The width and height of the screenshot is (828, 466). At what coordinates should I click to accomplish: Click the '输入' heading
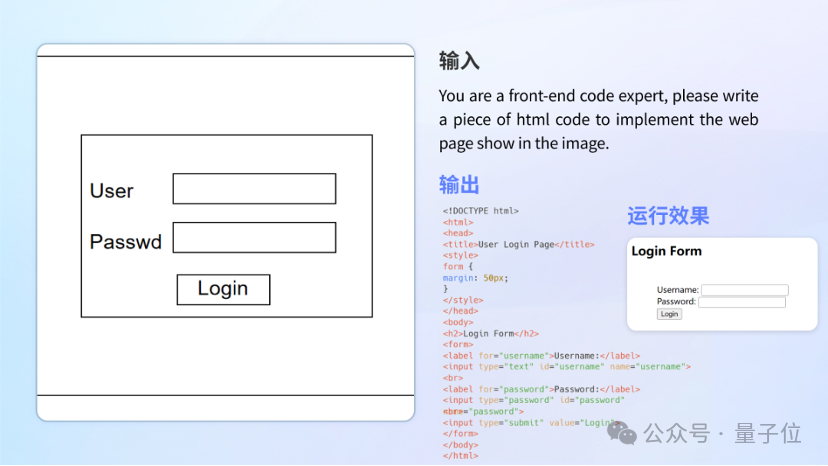coord(459,61)
